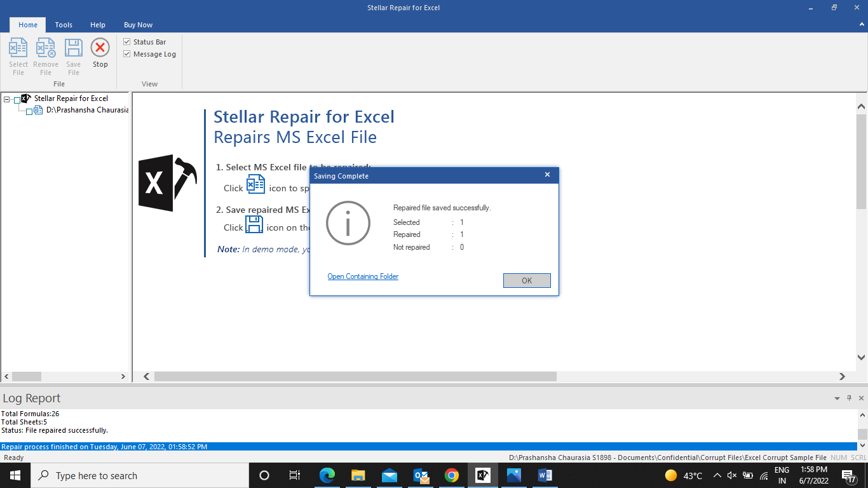
Task: Click the muted volume tray icon
Action: point(732,475)
